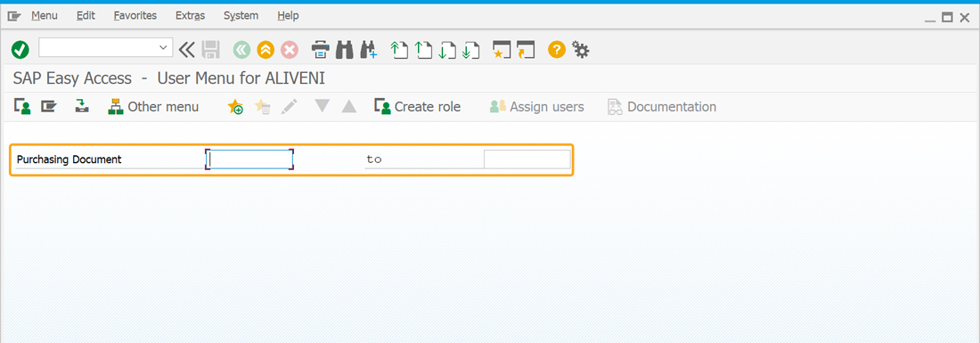980x343 pixels.
Task: Click the red Cancel icon
Action: tap(290, 49)
